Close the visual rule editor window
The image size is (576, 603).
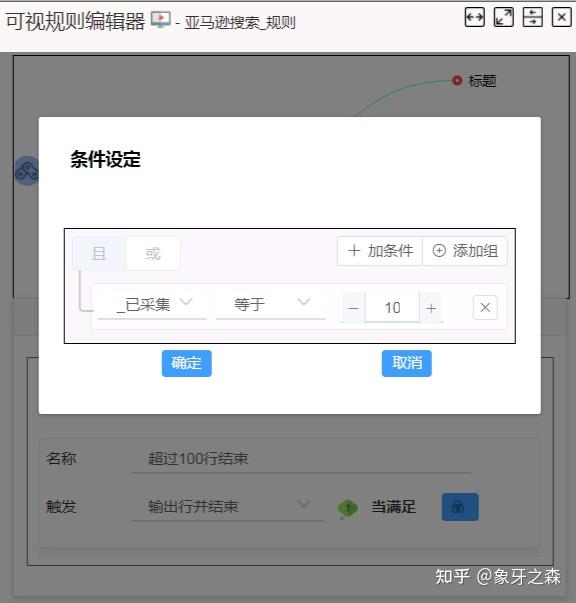click(561, 17)
